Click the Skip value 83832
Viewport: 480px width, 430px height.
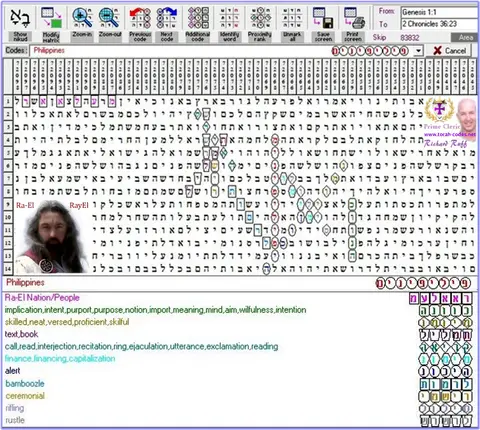(x=410, y=38)
